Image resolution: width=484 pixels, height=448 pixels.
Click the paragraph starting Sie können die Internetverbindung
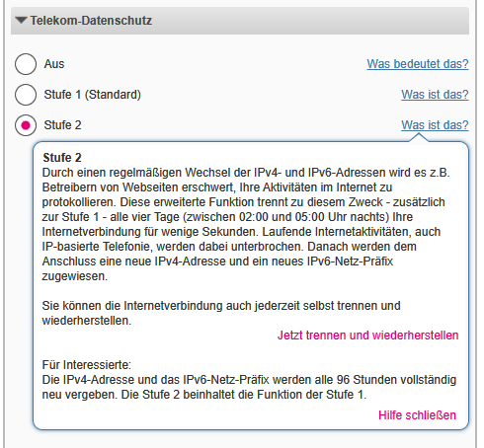pyautogui.click(x=221, y=313)
